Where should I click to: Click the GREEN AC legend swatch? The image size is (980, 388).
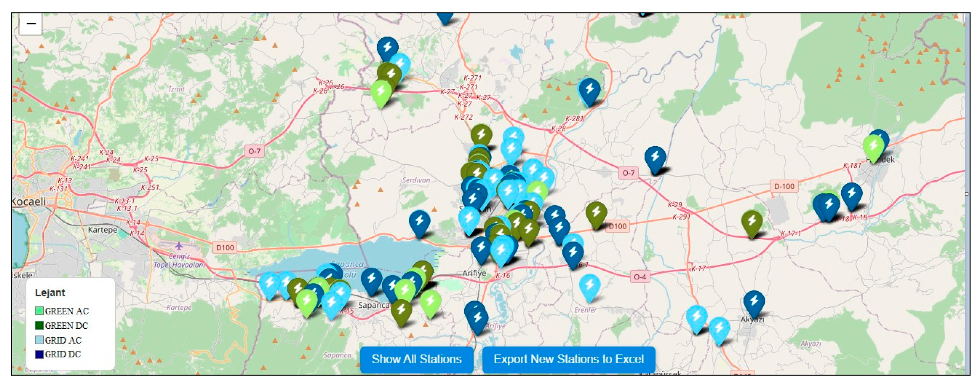pos(39,311)
